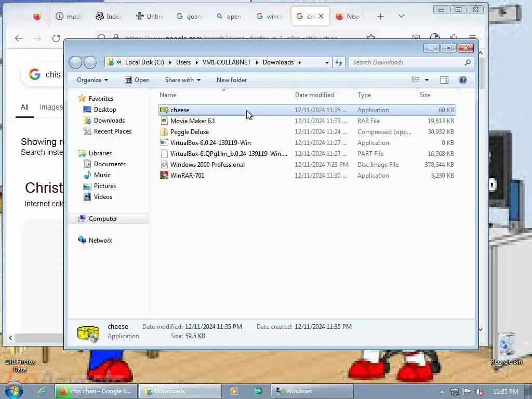Select the cheese application file icon
532x399 pixels.
pos(164,110)
